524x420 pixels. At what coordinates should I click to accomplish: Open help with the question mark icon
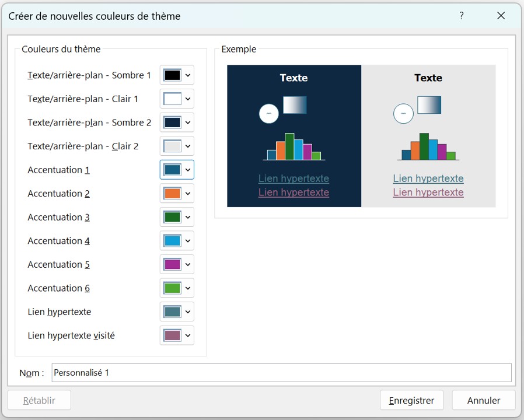pos(462,16)
